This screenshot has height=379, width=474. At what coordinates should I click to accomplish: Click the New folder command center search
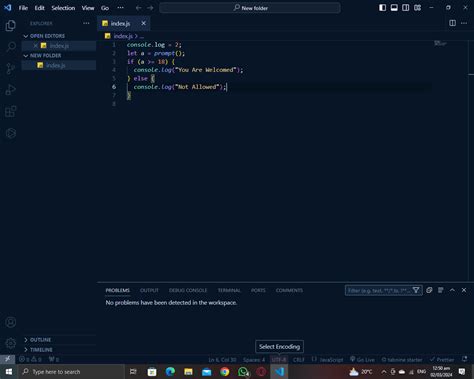coord(250,8)
